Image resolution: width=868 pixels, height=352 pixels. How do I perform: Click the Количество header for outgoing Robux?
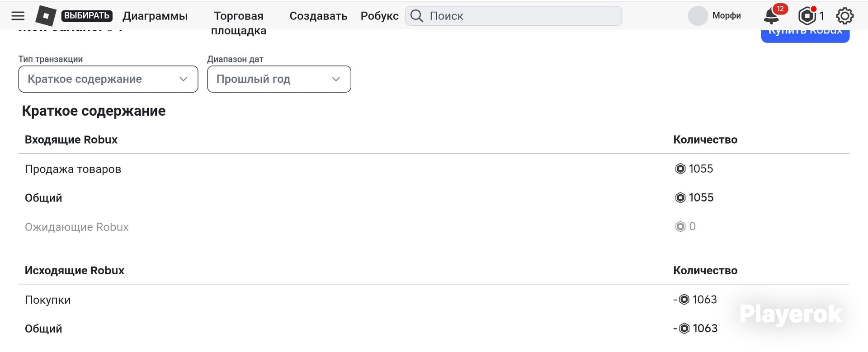tap(705, 270)
